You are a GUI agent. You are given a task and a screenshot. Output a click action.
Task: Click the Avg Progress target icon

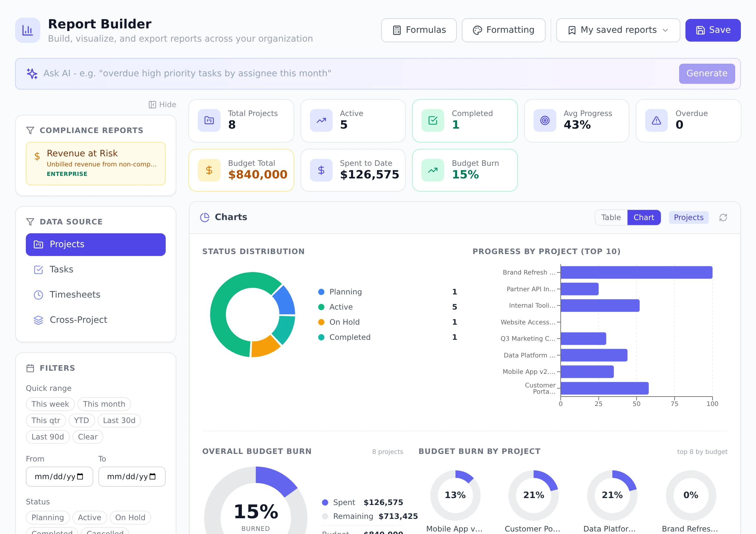coord(545,120)
